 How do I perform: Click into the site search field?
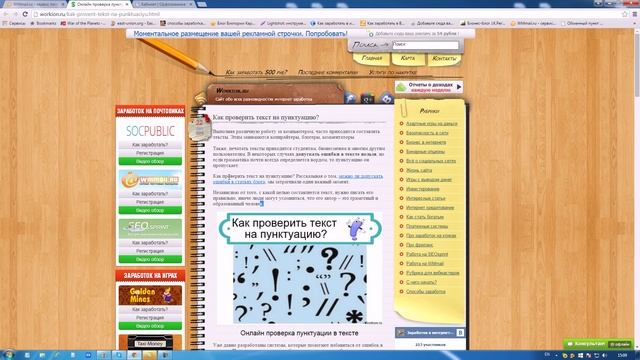(425, 45)
